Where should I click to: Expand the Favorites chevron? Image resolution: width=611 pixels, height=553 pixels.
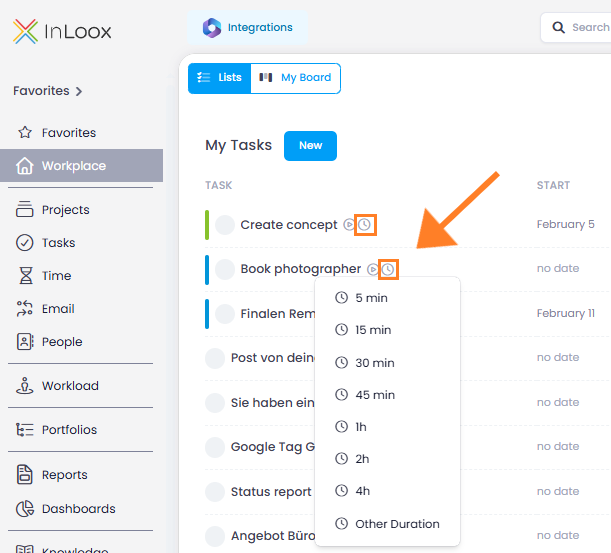point(79,91)
